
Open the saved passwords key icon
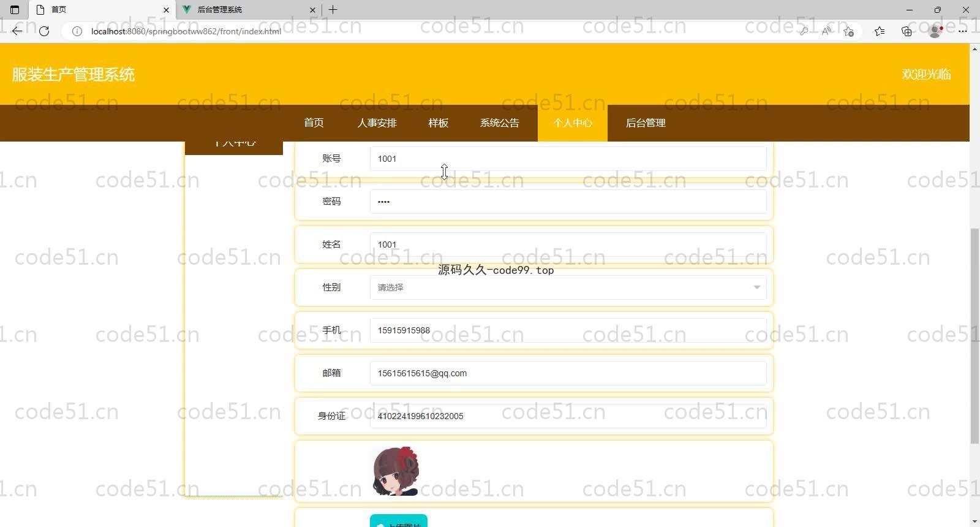(804, 31)
